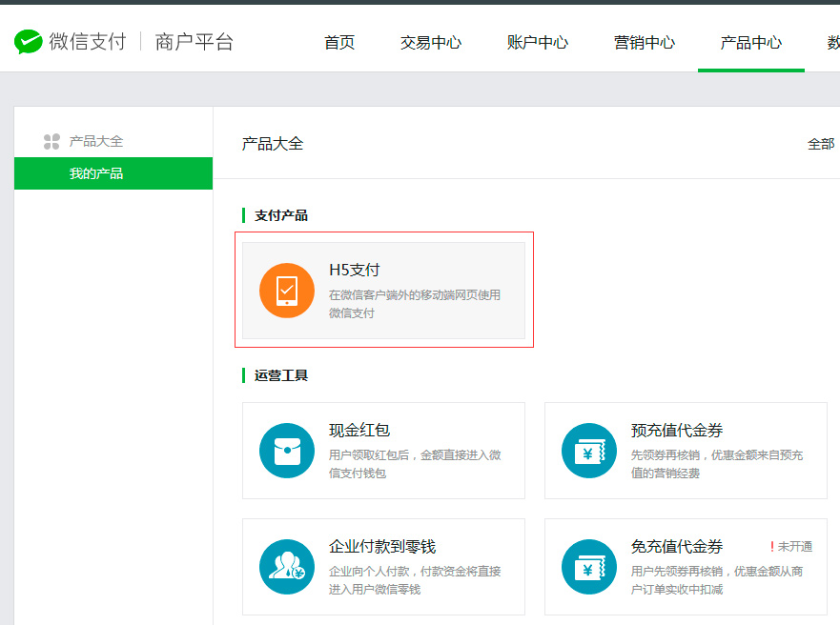
Task: Click the WeChat Pay logo icon
Action: tap(29, 42)
